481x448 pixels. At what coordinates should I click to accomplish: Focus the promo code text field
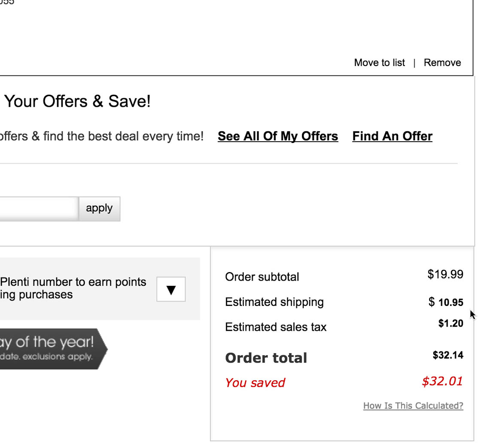point(39,209)
